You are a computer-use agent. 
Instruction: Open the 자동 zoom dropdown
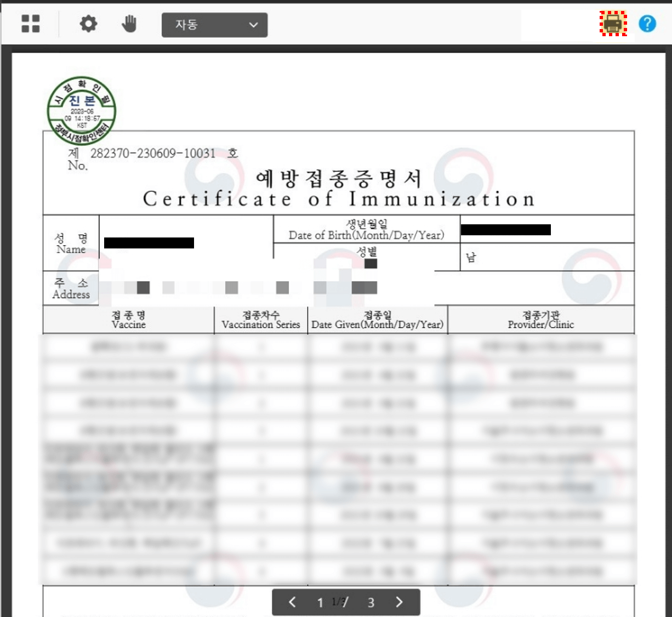click(214, 25)
